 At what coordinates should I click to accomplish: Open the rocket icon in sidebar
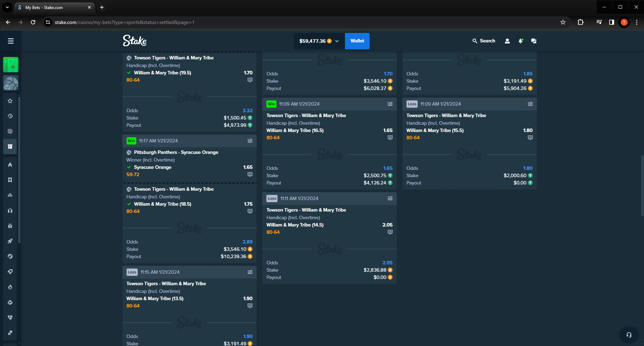(10, 241)
